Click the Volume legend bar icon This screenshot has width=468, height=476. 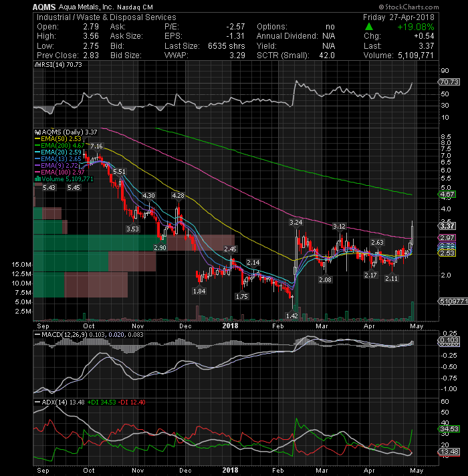pyautogui.click(x=38, y=178)
